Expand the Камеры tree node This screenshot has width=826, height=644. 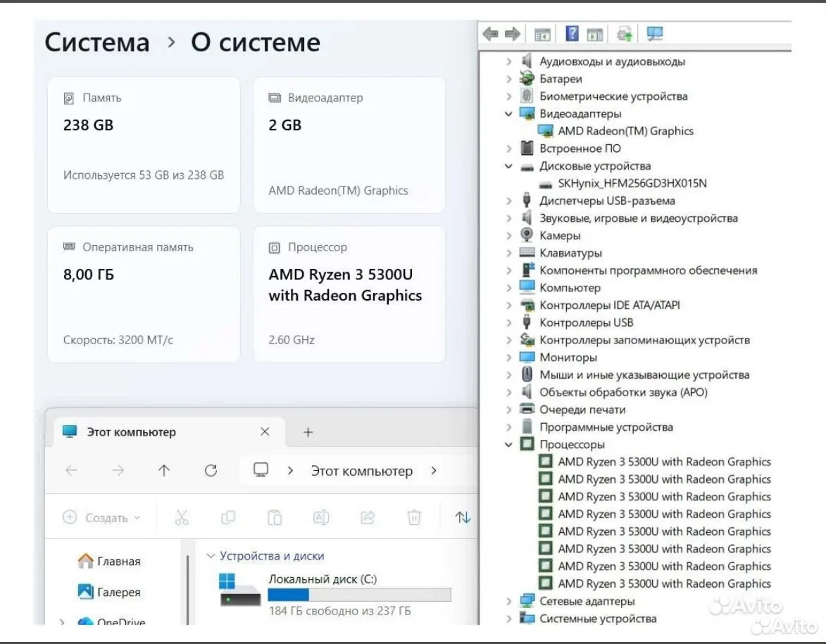(508, 235)
